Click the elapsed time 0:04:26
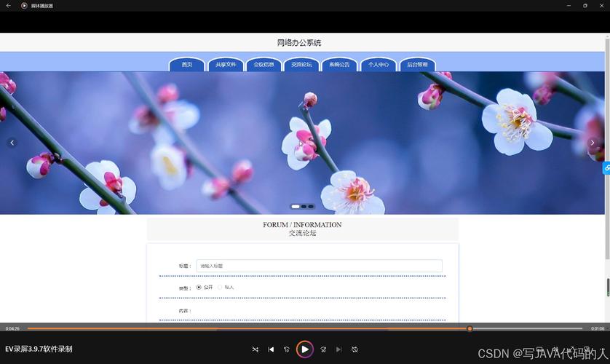Screen dimensions: 610x364 coord(12,328)
